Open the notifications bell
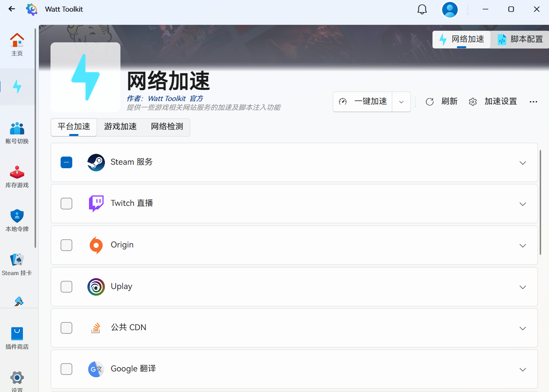This screenshot has height=392, width=549. [422, 9]
